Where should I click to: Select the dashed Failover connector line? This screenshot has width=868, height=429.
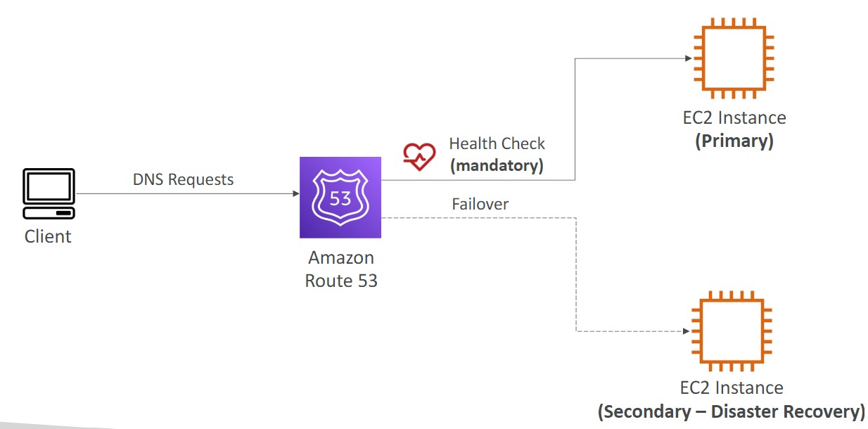[576, 274]
